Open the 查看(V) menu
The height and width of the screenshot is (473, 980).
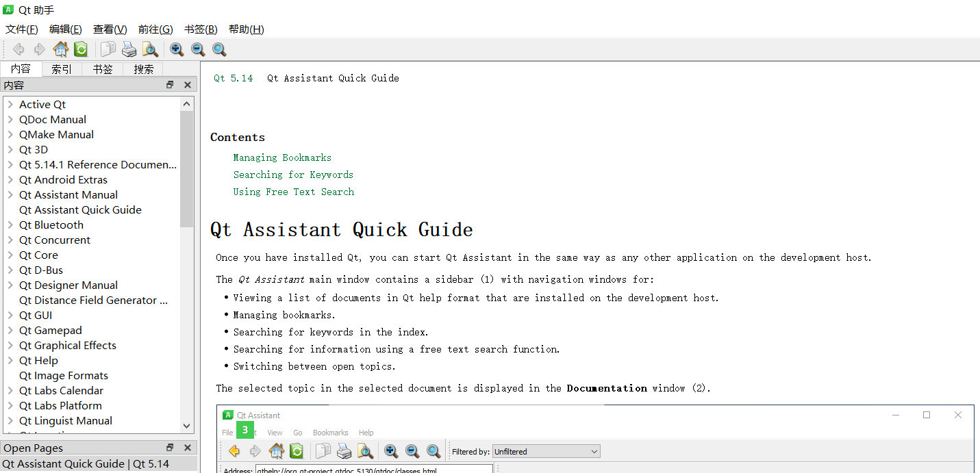point(110,29)
